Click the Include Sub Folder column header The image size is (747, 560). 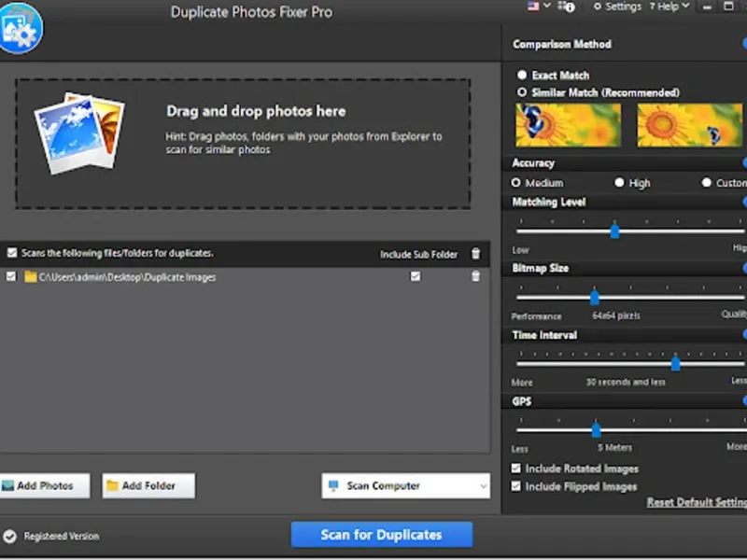point(418,255)
